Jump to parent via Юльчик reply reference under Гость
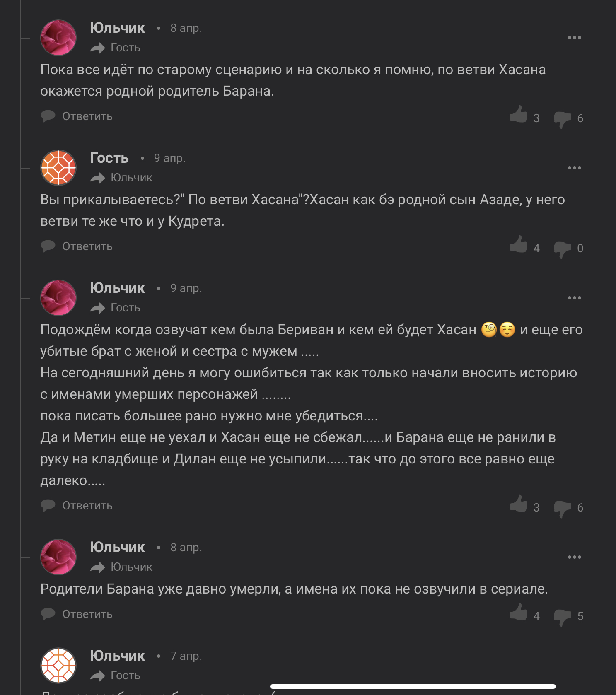Viewport: 616px width, 695px height. tap(131, 178)
